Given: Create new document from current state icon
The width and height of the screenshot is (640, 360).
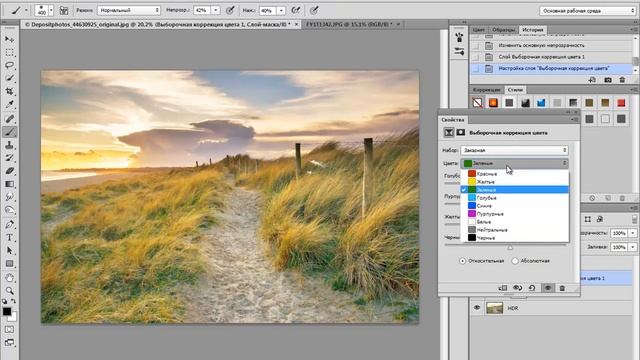Looking at the screenshot, I should point(592,80).
